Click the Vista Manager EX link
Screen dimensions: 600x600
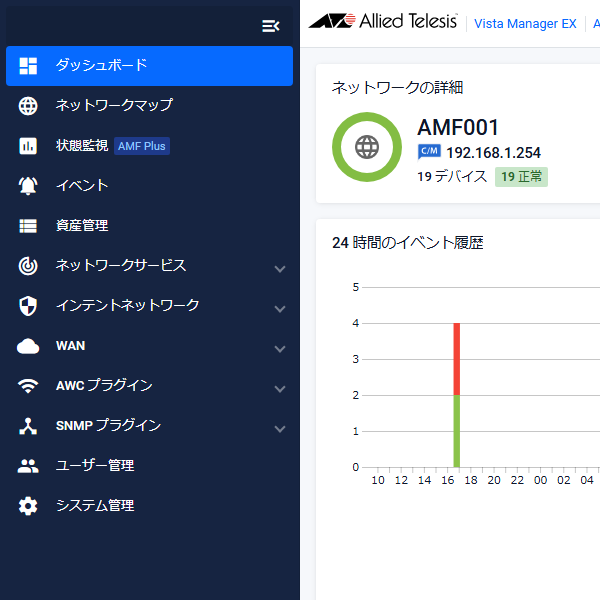(525, 24)
